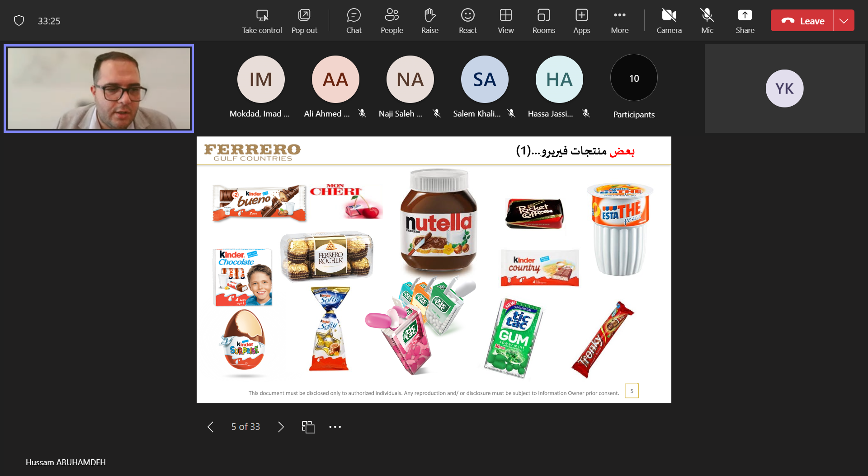Image resolution: width=868 pixels, height=476 pixels.
Task: Toggle the slide grid view icon
Action: [x=308, y=427]
